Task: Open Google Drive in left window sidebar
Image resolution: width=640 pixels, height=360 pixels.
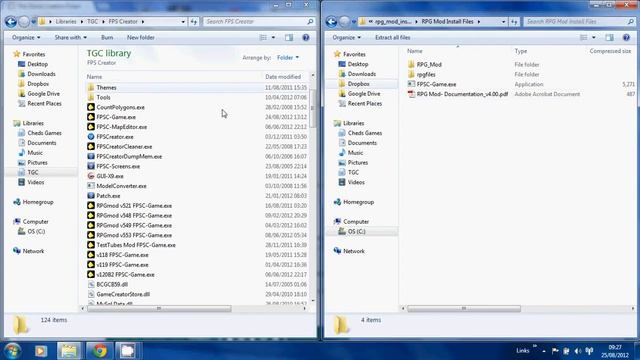Action: coord(43,93)
